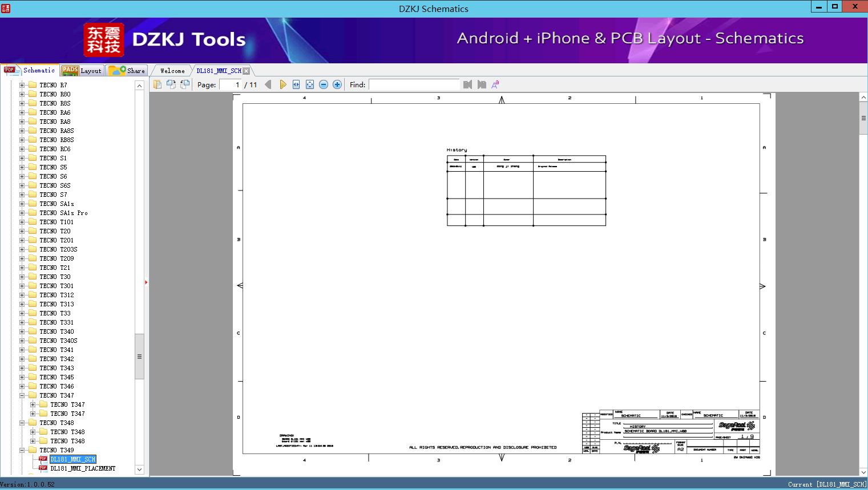This screenshot has width=868, height=490.
Task: Click the fit width icon
Action: point(296,84)
